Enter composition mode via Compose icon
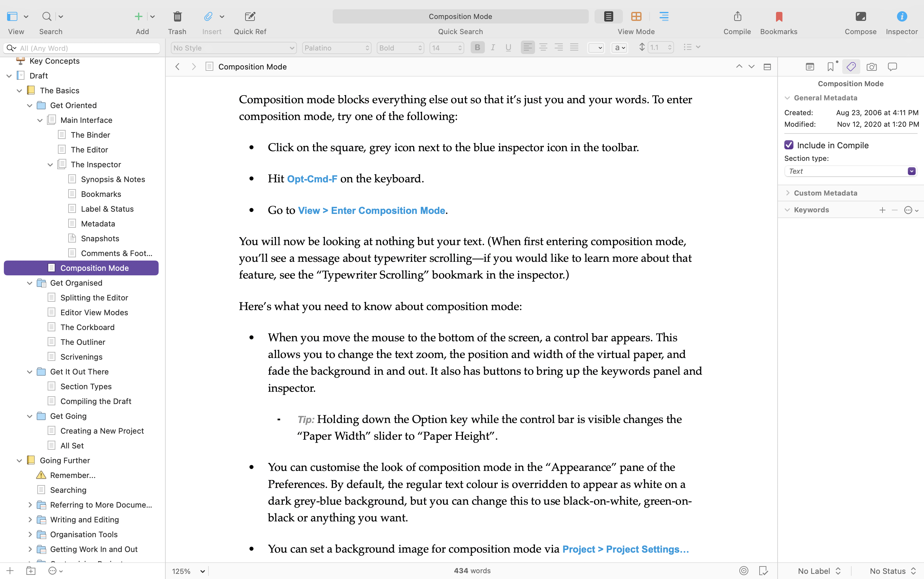Image resolution: width=924 pixels, height=579 pixels. click(x=860, y=16)
